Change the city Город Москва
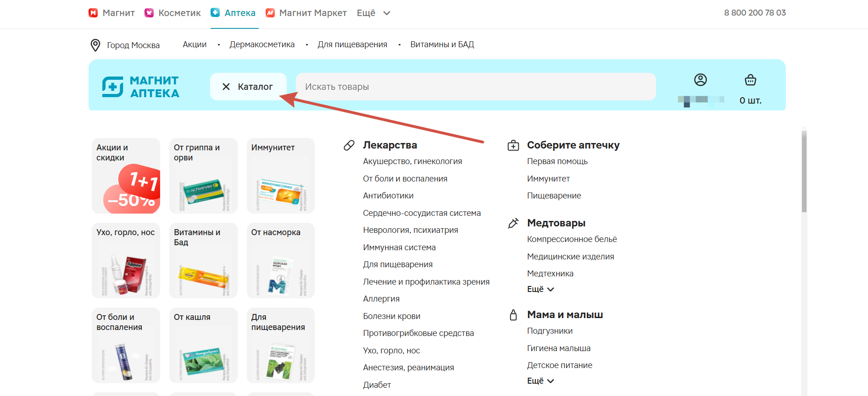The height and width of the screenshot is (396, 868). click(x=125, y=45)
